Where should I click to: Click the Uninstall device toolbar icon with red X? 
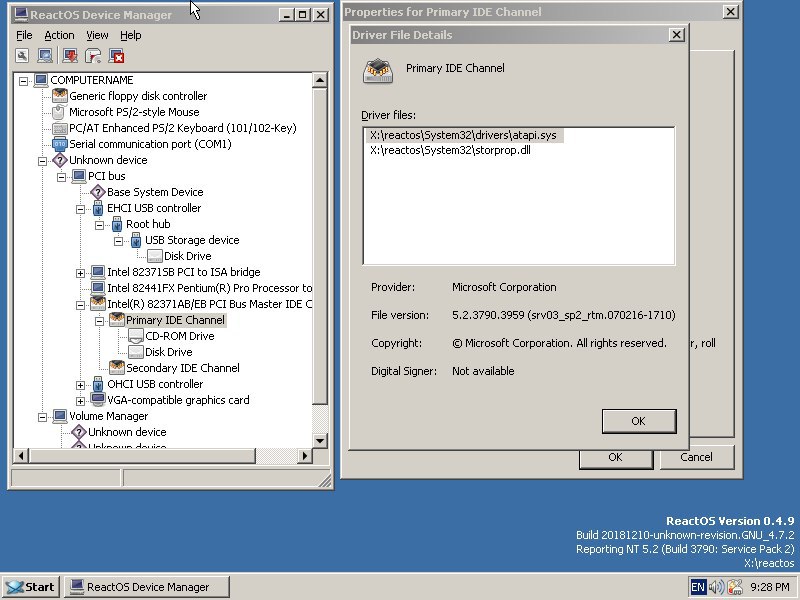pyautogui.click(x=116, y=56)
